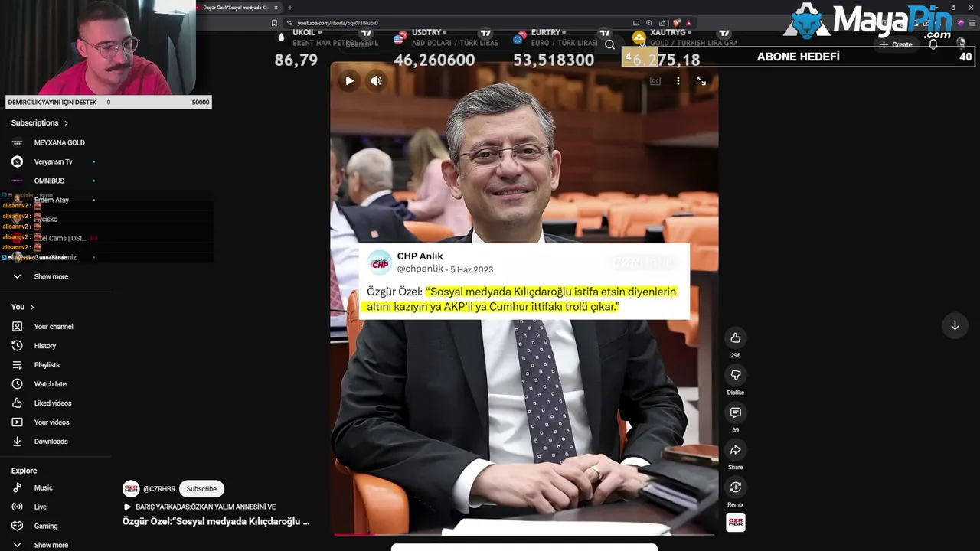Expand the You section
The height and width of the screenshot is (551, 980).
pyautogui.click(x=23, y=307)
